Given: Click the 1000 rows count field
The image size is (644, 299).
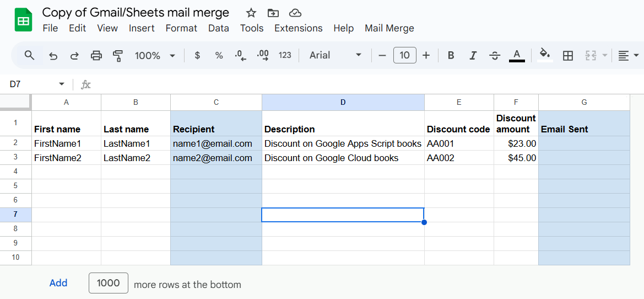Looking at the screenshot, I should [109, 283].
